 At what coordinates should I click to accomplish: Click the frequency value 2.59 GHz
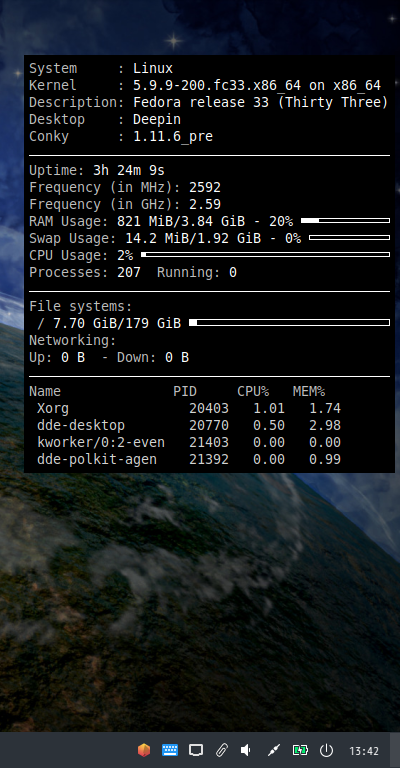[205, 204]
